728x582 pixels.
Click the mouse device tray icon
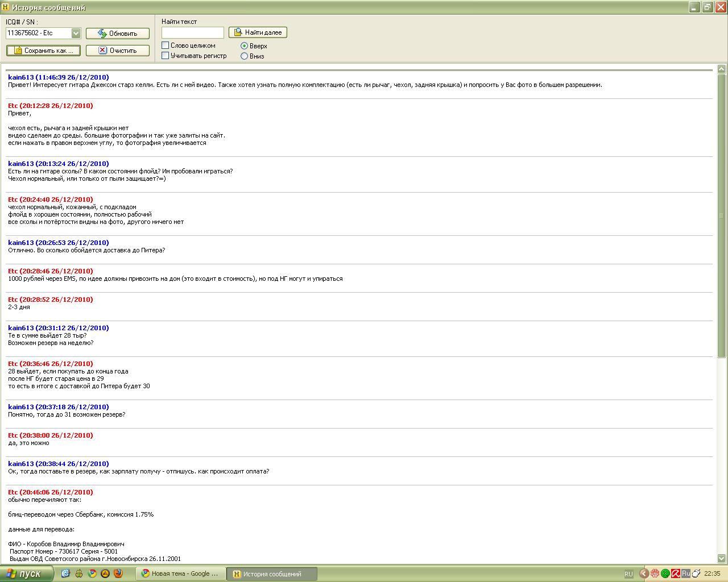[696, 574]
